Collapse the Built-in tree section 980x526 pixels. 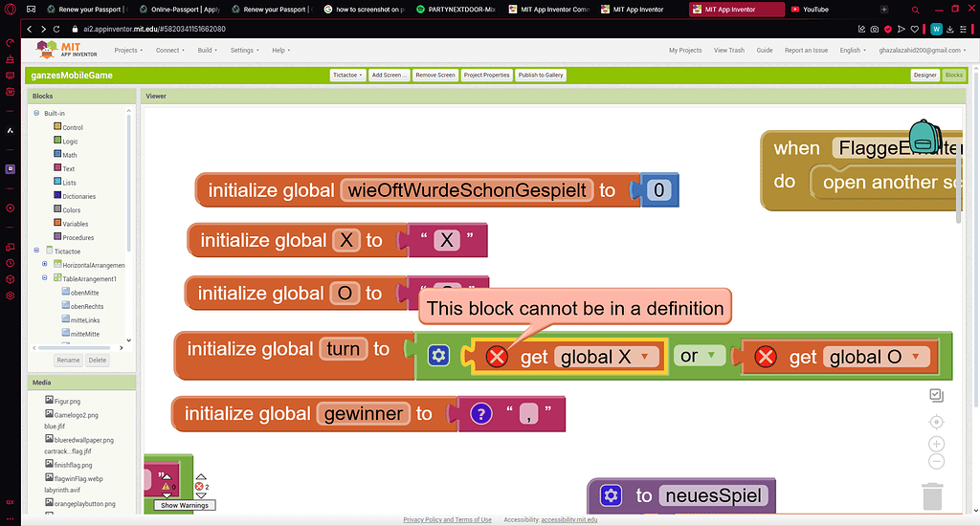coord(36,113)
